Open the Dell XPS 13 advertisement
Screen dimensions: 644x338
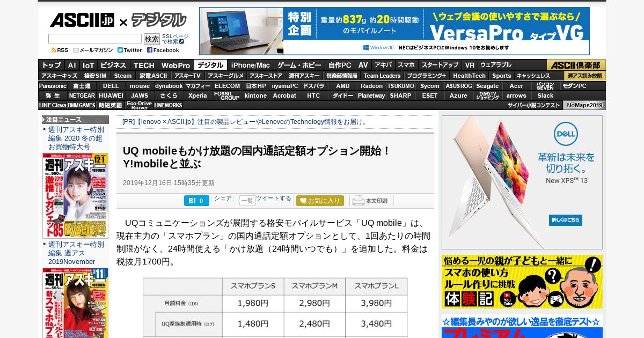(522, 182)
